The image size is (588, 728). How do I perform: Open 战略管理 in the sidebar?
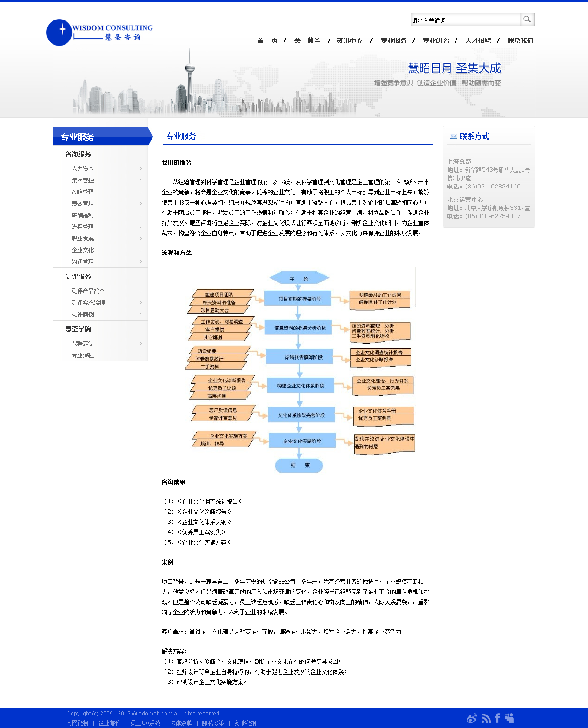(x=83, y=192)
